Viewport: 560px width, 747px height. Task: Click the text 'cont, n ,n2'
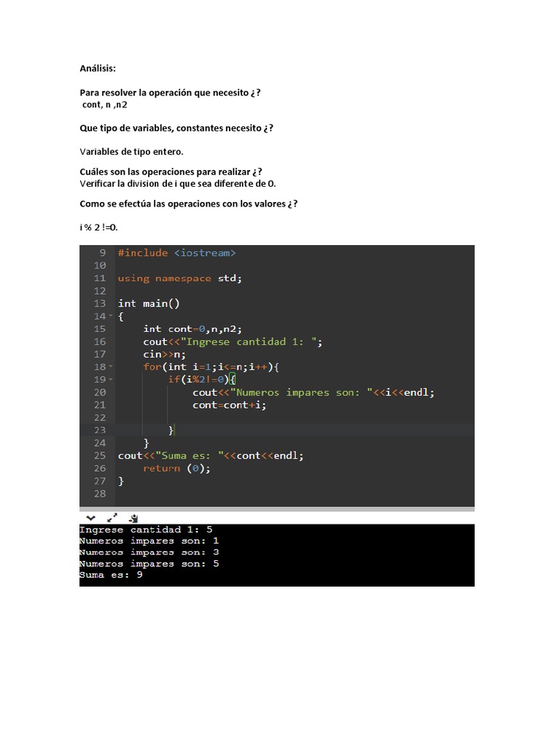105,105
